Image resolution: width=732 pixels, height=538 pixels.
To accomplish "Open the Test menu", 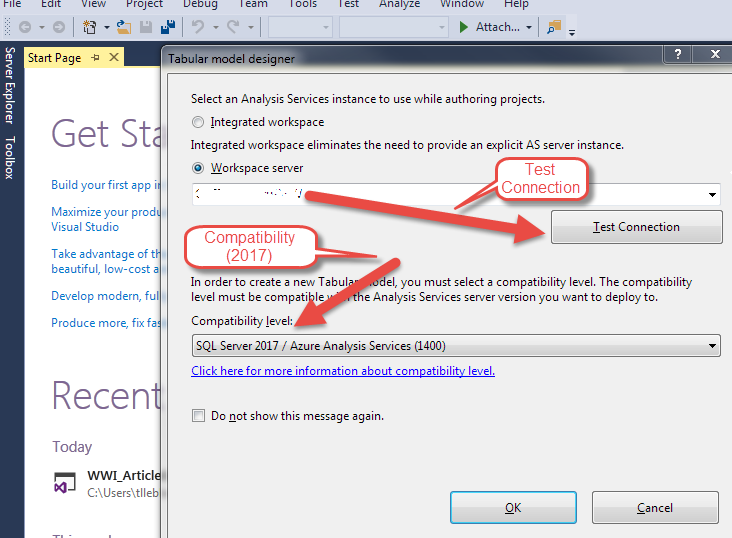I will pyautogui.click(x=348, y=4).
